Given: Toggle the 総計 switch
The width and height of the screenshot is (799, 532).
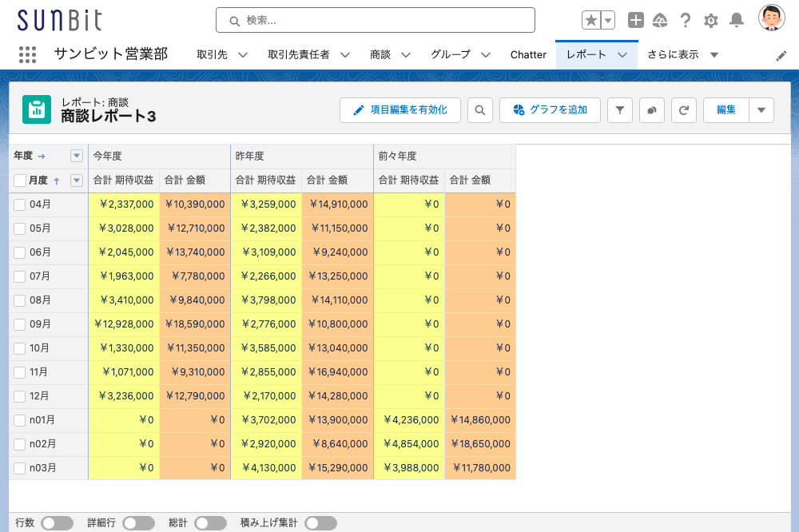Looking at the screenshot, I should coord(210,523).
